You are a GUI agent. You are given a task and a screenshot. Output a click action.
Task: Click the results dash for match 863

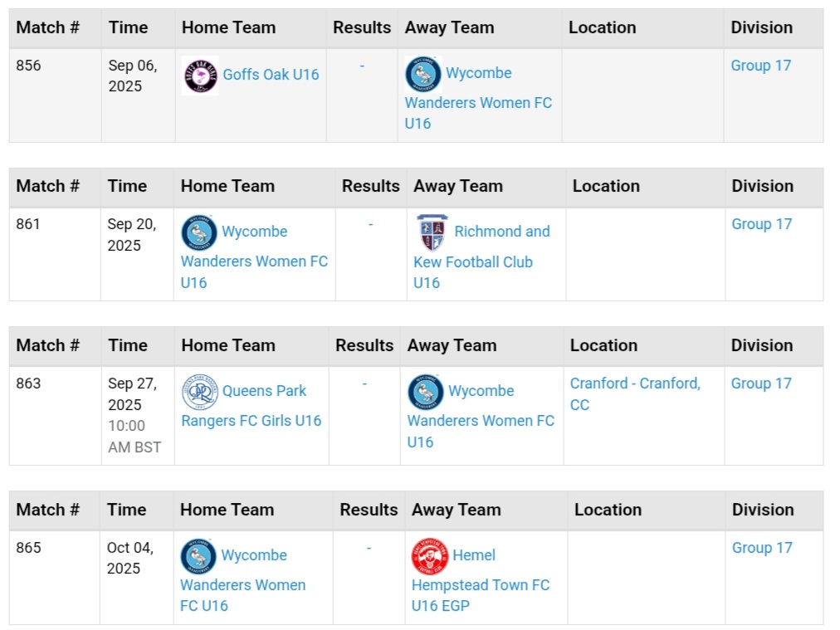364,383
